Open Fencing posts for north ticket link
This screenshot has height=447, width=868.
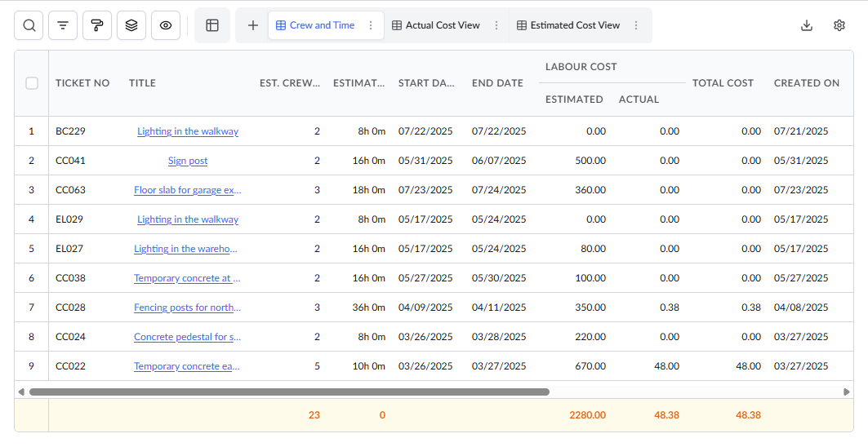point(187,307)
